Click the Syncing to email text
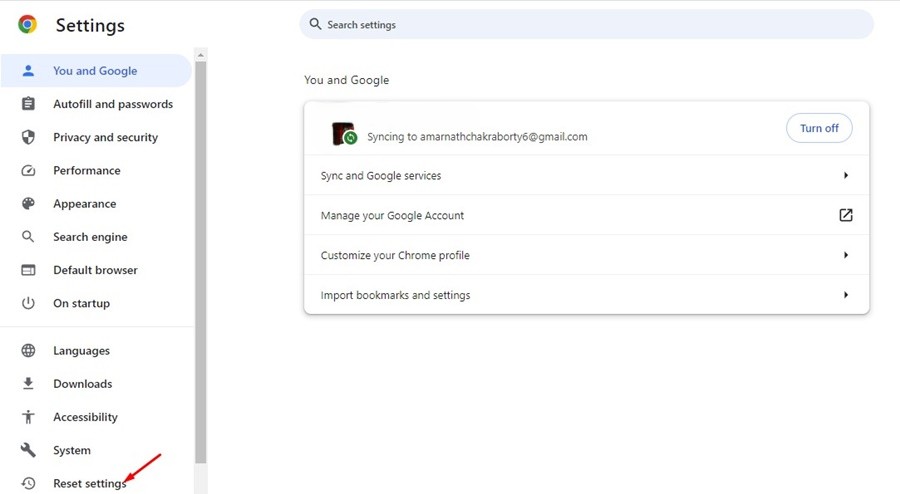Viewport: 900px width, 494px height. click(x=477, y=137)
